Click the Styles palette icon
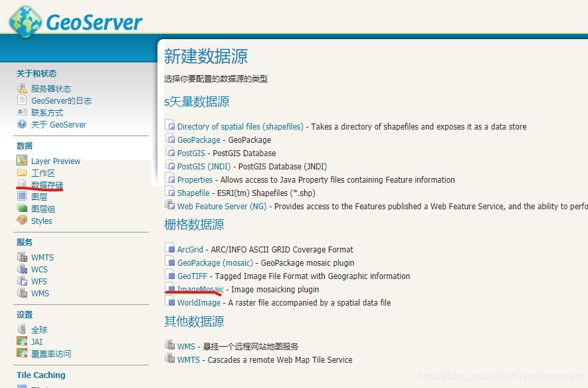Screen dimensions: 588x388 (x=22, y=220)
